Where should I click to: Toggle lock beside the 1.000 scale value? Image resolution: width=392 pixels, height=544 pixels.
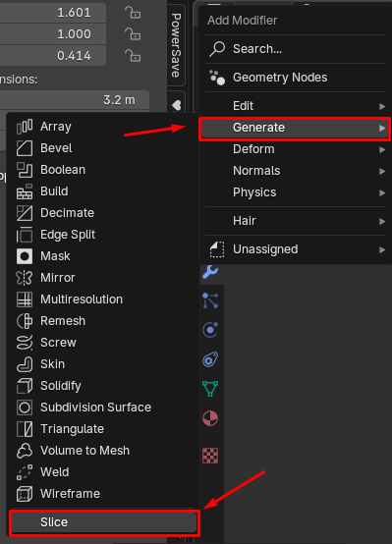click(133, 34)
